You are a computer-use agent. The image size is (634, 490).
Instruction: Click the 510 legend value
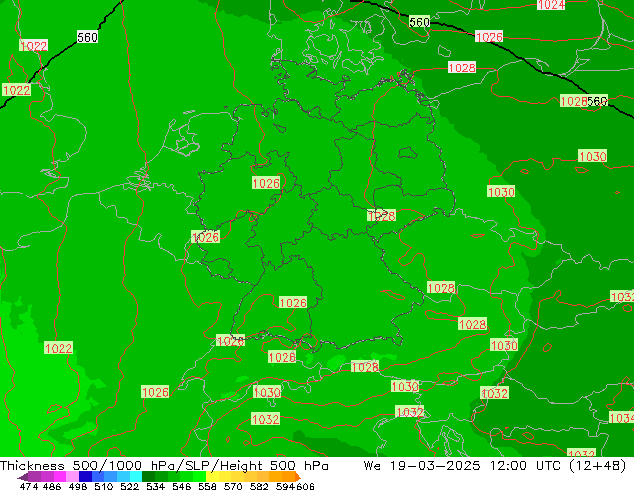pyautogui.click(x=104, y=486)
